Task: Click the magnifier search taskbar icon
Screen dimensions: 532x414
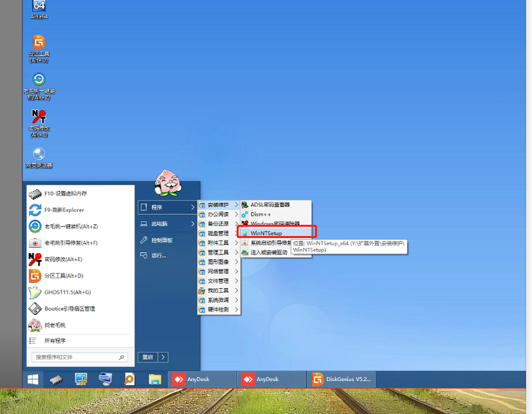Action: click(129, 379)
